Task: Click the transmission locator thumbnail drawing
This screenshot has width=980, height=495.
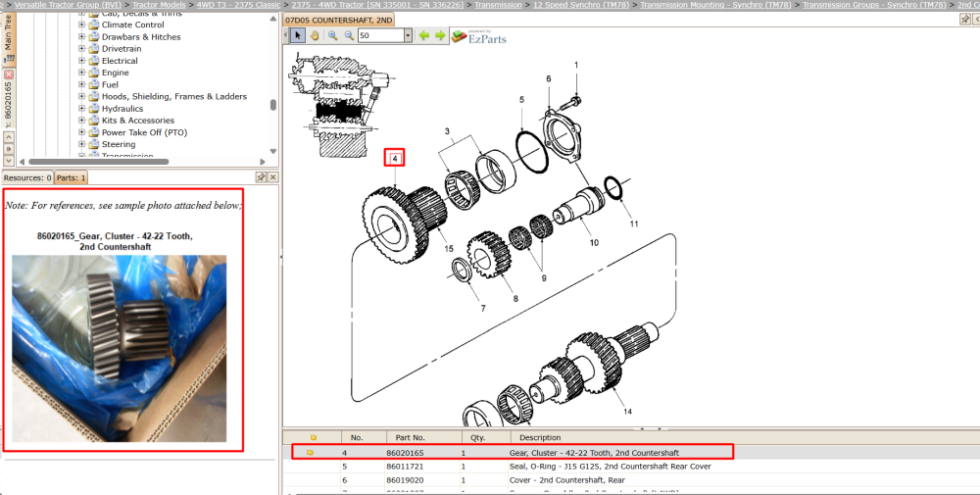Action: click(340, 103)
